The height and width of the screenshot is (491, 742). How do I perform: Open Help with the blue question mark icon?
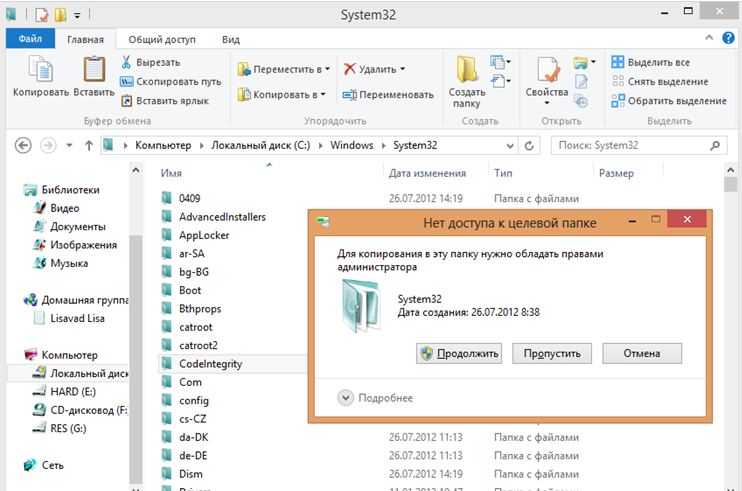click(728, 38)
